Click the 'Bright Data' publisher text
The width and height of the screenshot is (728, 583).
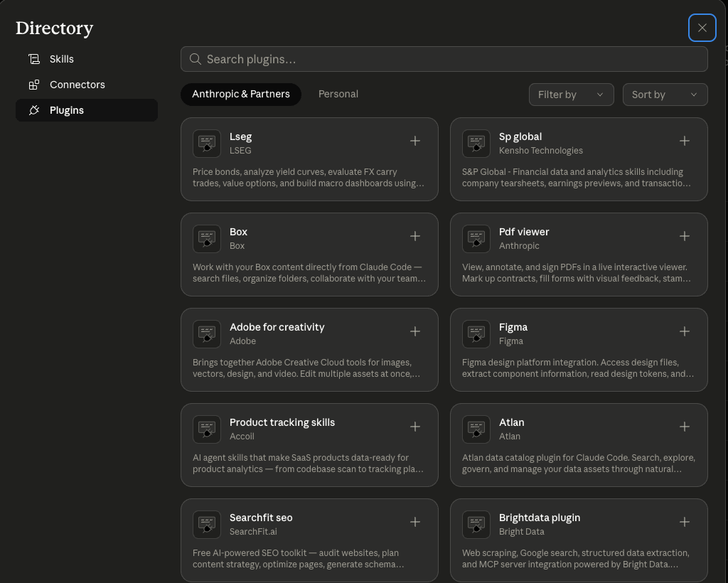(x=521, y=532)
